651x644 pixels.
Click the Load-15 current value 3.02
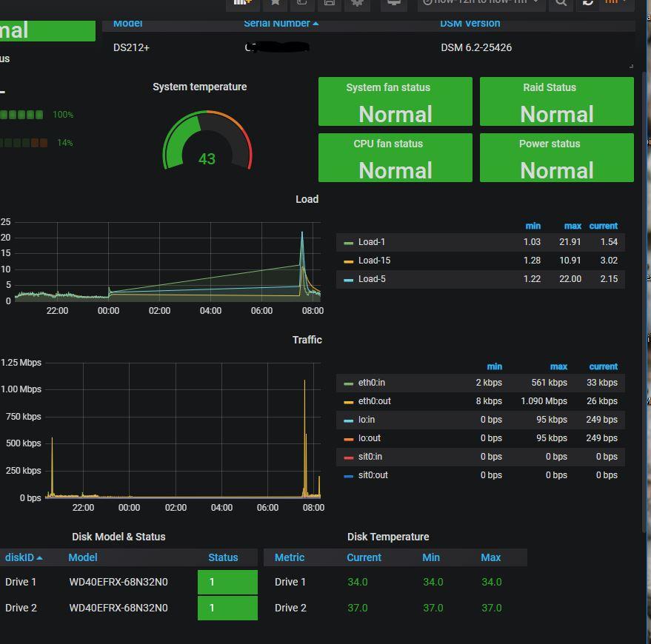pyautogui.click(x=609, y=261)
